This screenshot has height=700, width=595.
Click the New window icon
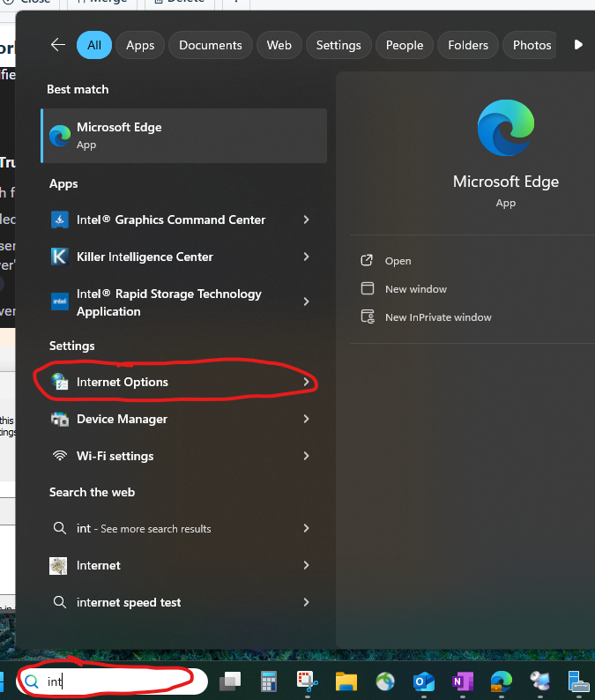point(368,288)
